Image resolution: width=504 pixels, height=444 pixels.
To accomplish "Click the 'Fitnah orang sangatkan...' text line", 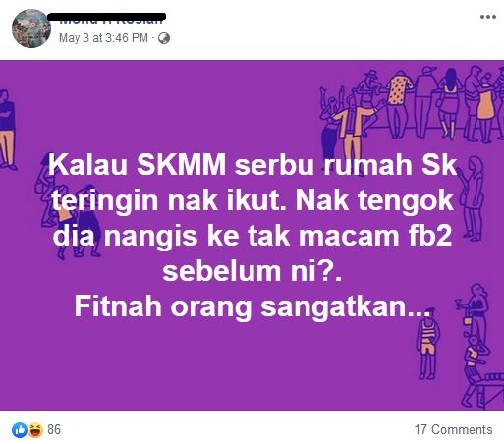I will (x=252, y=306).
